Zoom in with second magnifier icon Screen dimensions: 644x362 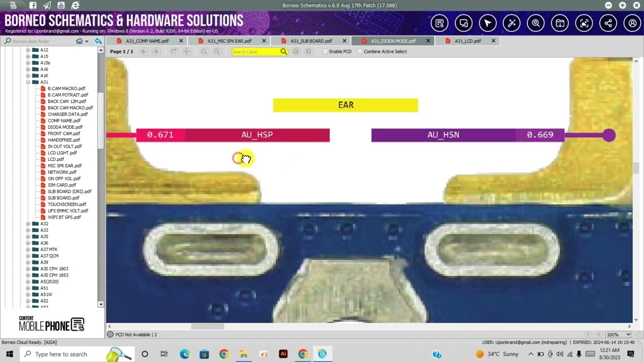pyautogui.click(x=217, y=52)
